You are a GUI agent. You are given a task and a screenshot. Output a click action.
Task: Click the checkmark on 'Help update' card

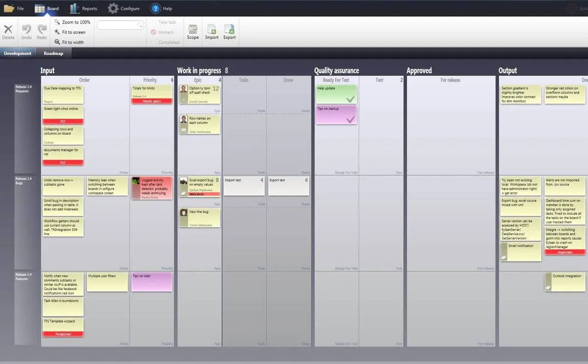[x=350, y=99]
